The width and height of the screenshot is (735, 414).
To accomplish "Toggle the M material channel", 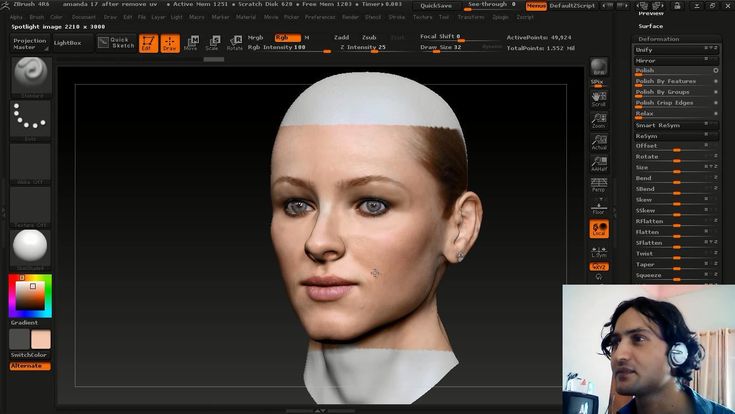I will click(307, 38).
